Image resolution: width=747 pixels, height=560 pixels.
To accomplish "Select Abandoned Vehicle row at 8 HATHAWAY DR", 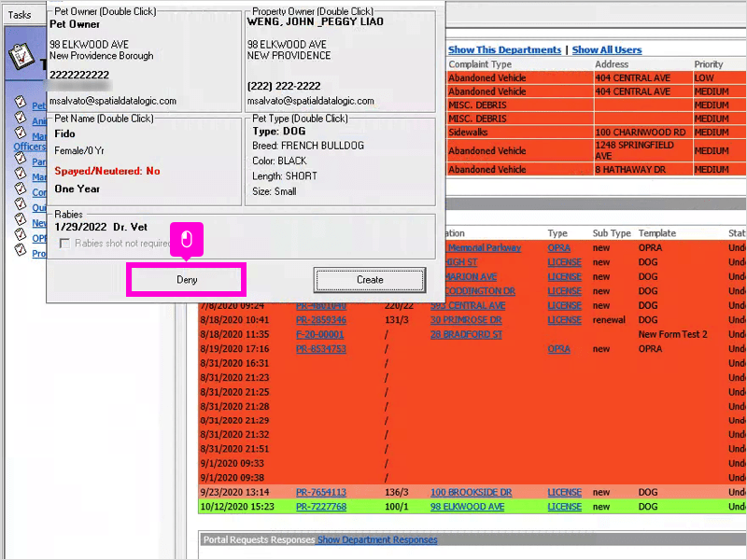I will coord(597,170).
